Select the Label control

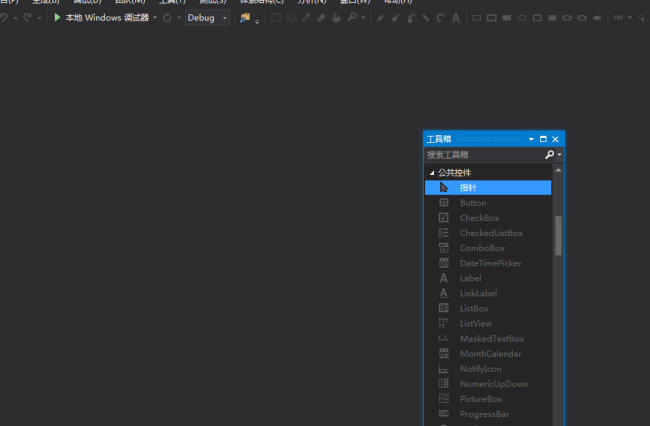(x=470, y=278)
